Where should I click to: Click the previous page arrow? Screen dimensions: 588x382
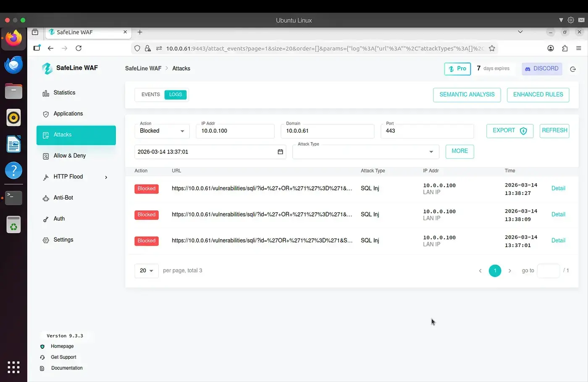(x=480, y=271)
